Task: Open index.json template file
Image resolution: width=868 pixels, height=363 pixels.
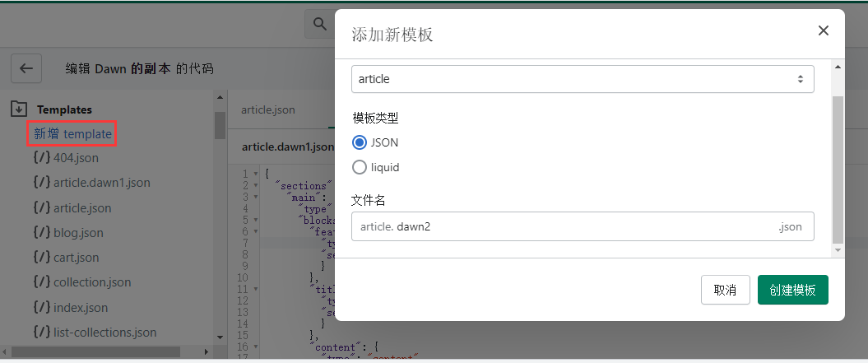Action: [x=80, y=308]
